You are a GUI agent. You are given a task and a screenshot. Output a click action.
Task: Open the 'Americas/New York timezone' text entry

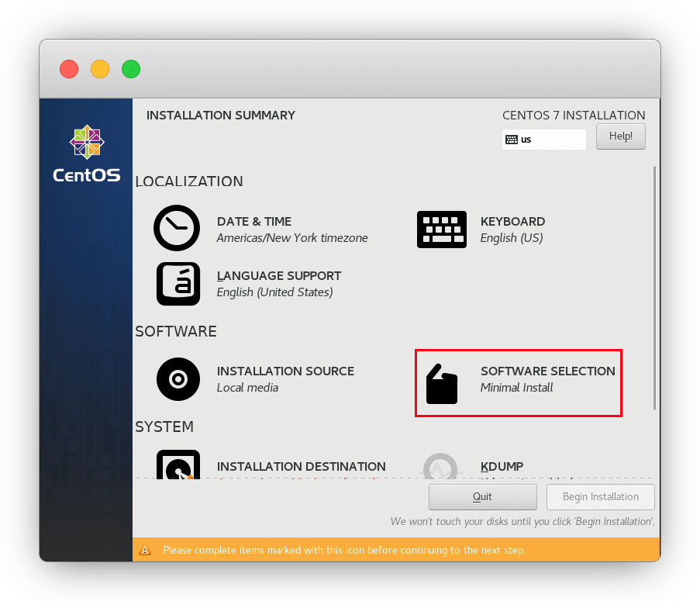click(292, 238)
